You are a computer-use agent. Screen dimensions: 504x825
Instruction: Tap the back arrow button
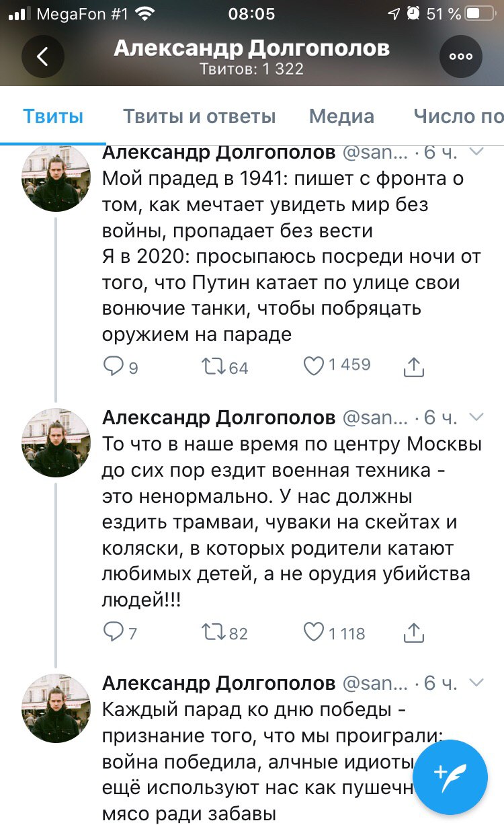pyautogui.click(x=43, y=57)
